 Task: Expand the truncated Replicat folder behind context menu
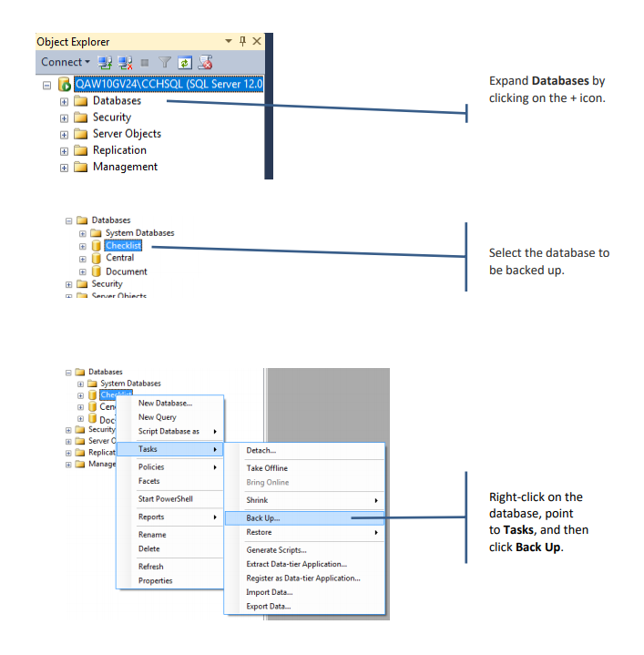point(68,454)
